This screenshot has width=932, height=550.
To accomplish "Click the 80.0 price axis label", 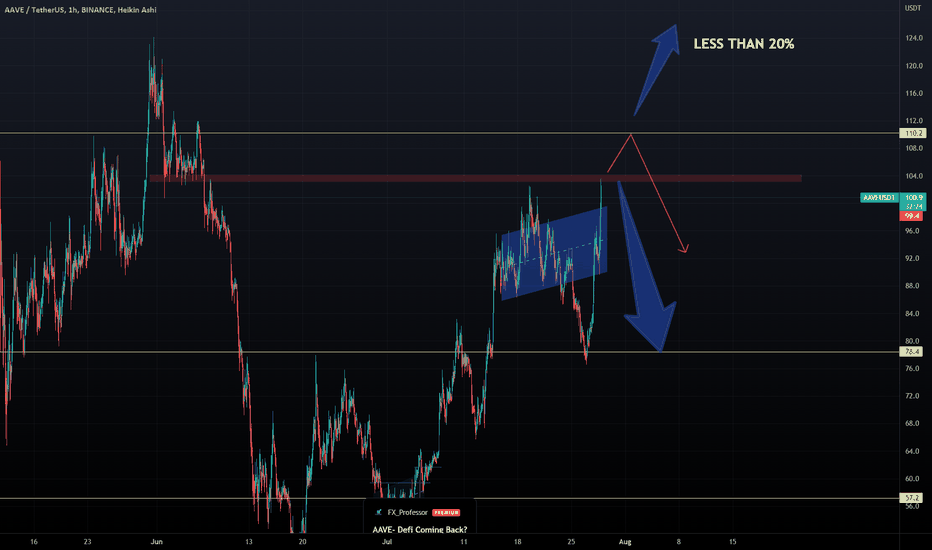I will click(912, 341).
